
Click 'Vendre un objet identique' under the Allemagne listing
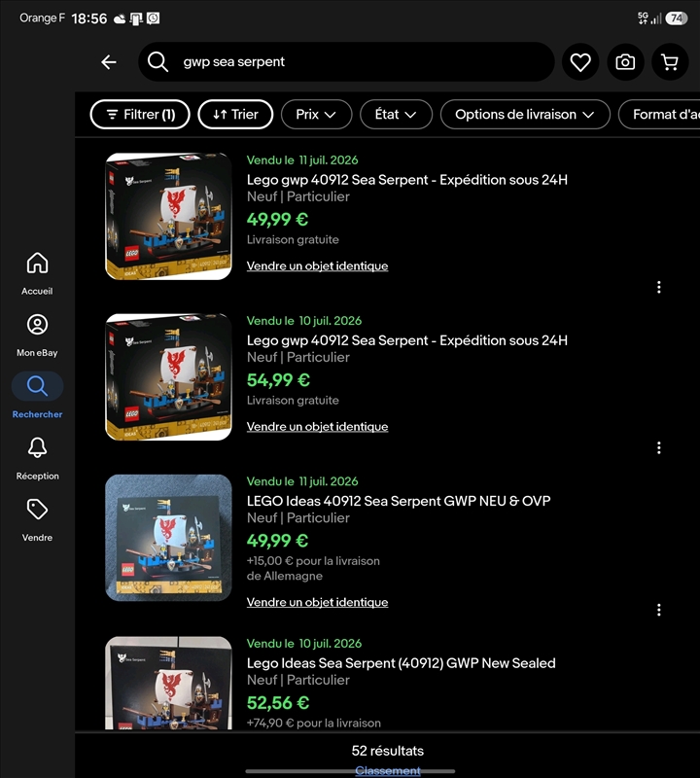318,602
